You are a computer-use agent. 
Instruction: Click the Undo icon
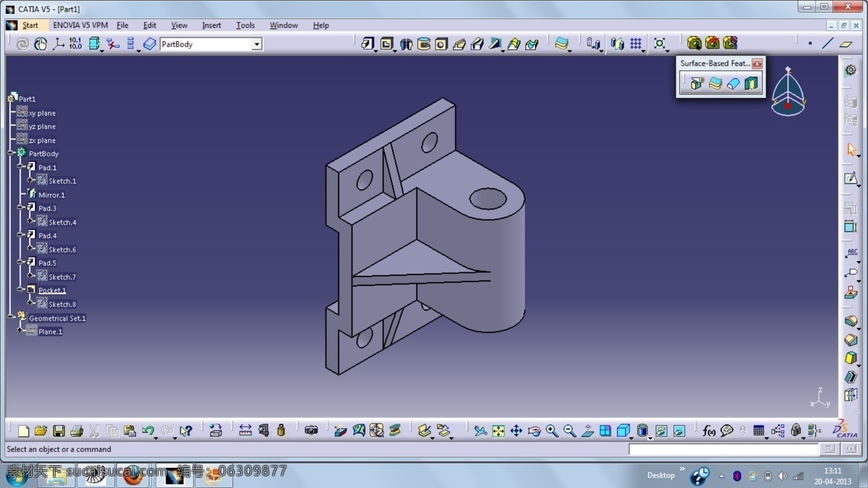point(148,431)
